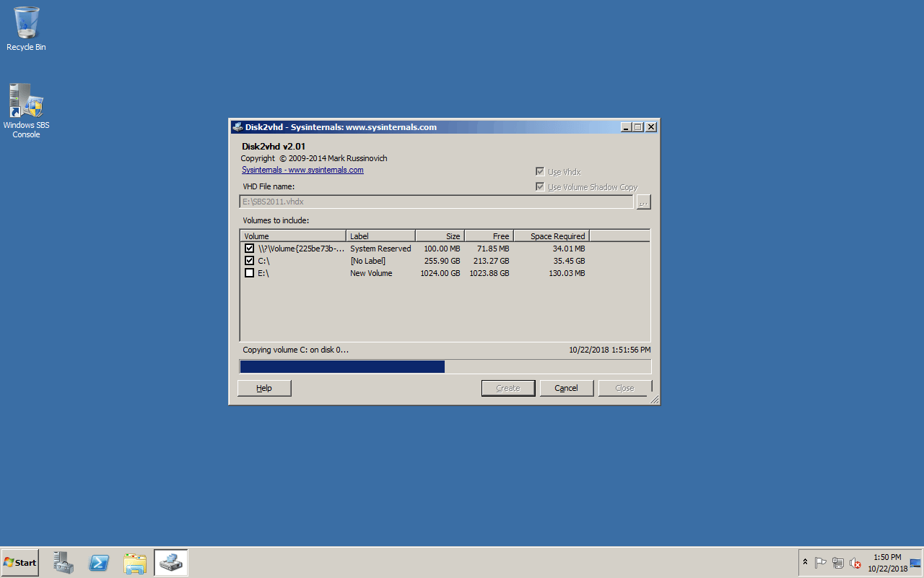
Task: Click the muted volume tray icon
Action: coord(855,563)
